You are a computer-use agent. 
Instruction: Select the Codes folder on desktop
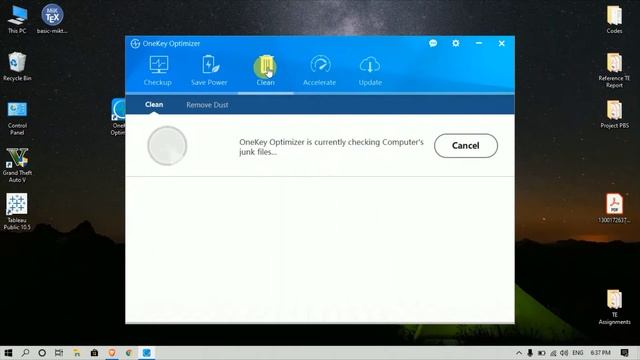pos(614,20)
